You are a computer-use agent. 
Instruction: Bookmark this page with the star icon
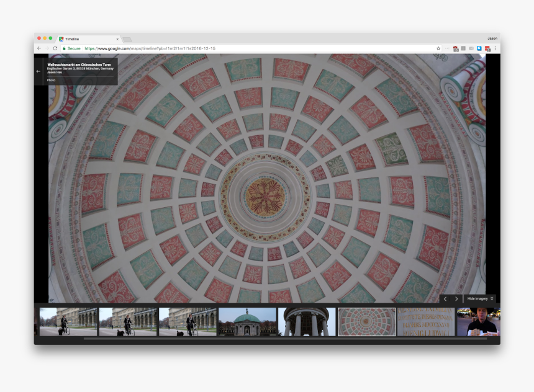(x=438, y=48)
